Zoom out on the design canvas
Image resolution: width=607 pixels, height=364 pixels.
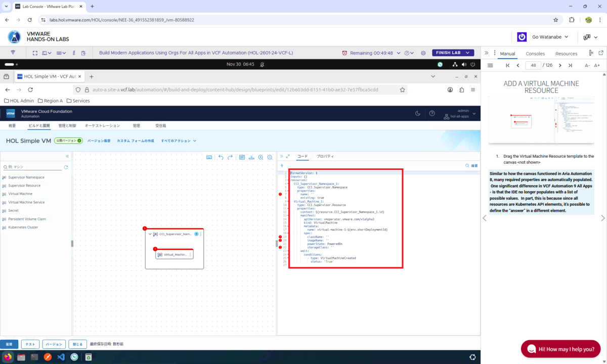pyautogui.click(x=270, y=157)
